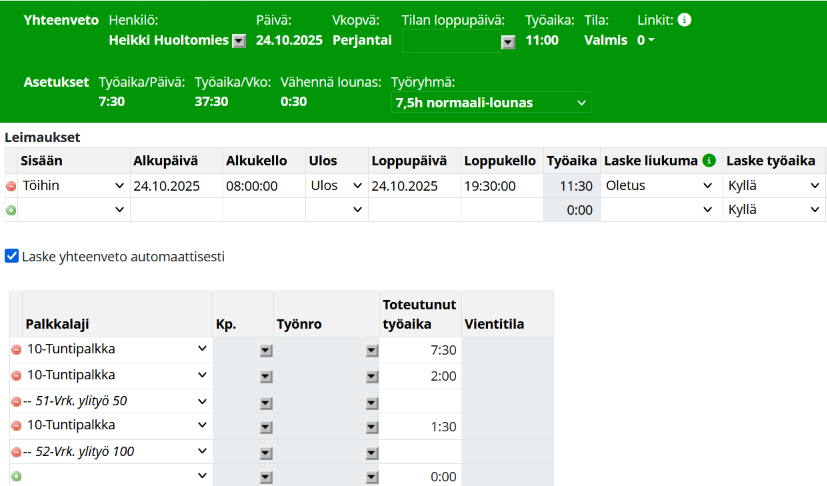The height and width of the screenshot is (486, 827).
Task: Add new clock-in row with green plus
Action: 11,210
